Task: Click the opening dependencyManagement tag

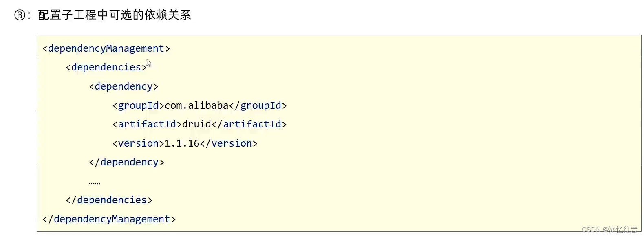Action: click(x=106, y=48)
